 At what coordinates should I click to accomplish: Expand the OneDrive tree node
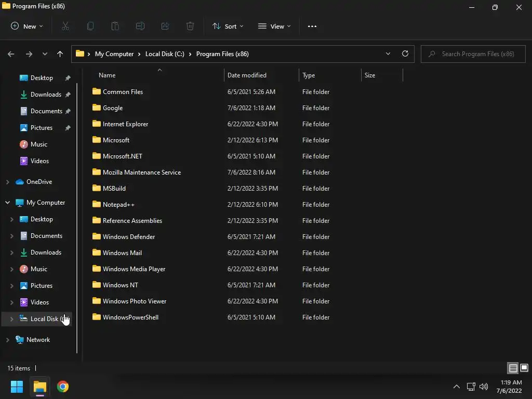(x=7, y=182)
